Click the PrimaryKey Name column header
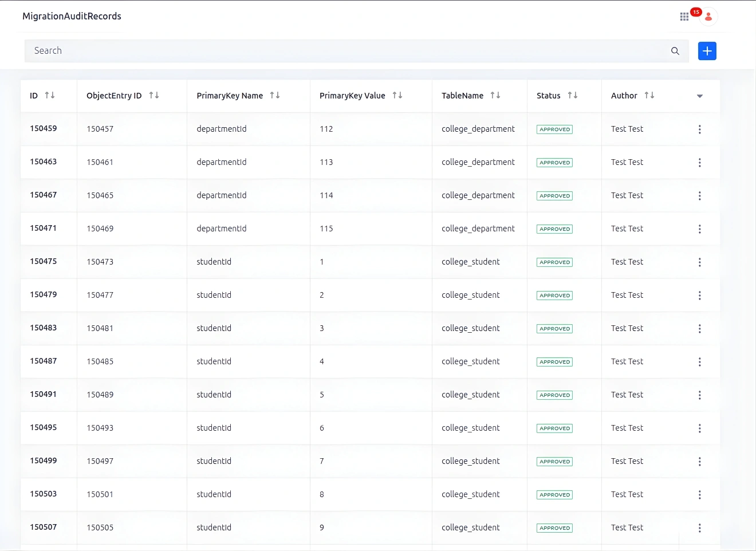Screen dimensions: 756x551 230,96
